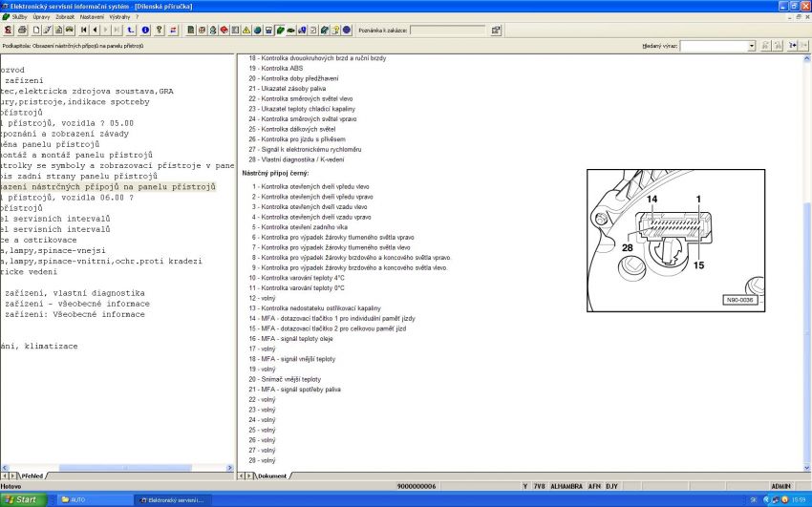Click the yellow warning triangle icon

pyautogui.click(x=246, y=30)
